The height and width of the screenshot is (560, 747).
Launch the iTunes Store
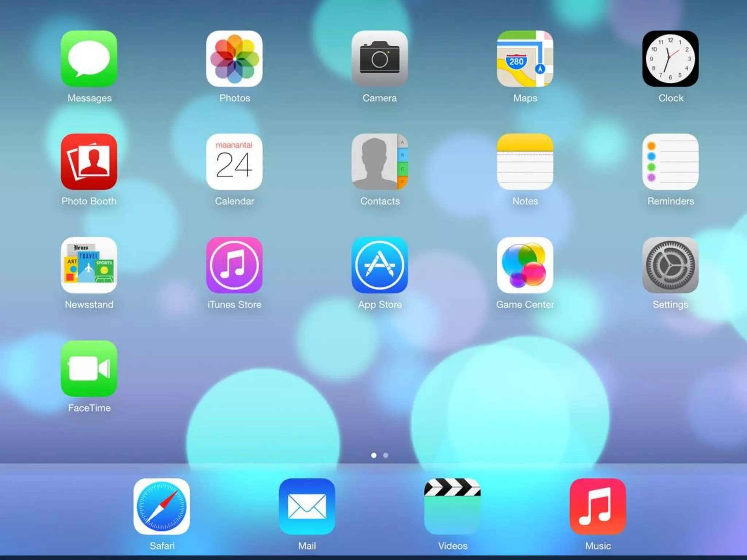tap(234, 265)
